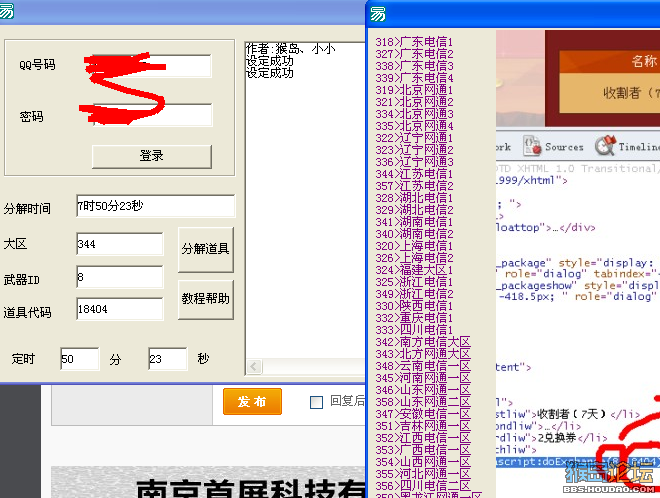Click the left window's title bar app icon
This screenshot has height=498, width=660.
pos(6,11)
